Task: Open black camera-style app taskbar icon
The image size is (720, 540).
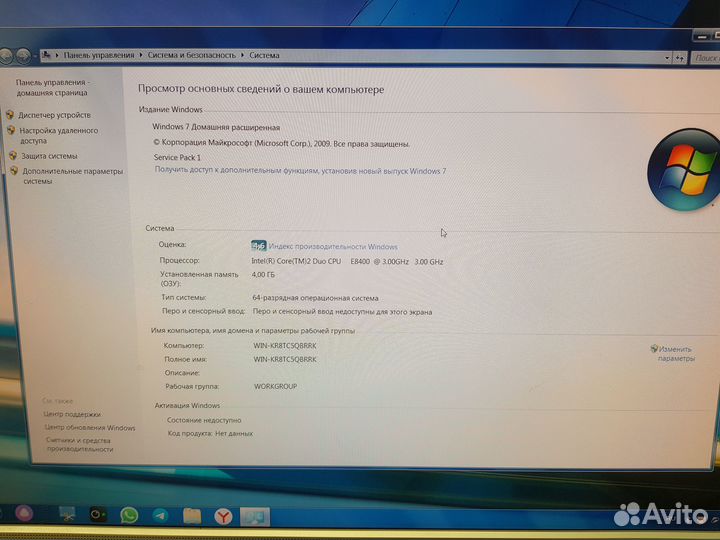Action: coord(98,515)
